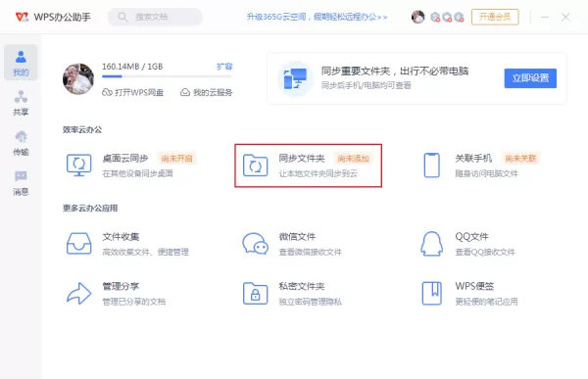Click the 尚未添加 status tag

[x=353, y=159]
